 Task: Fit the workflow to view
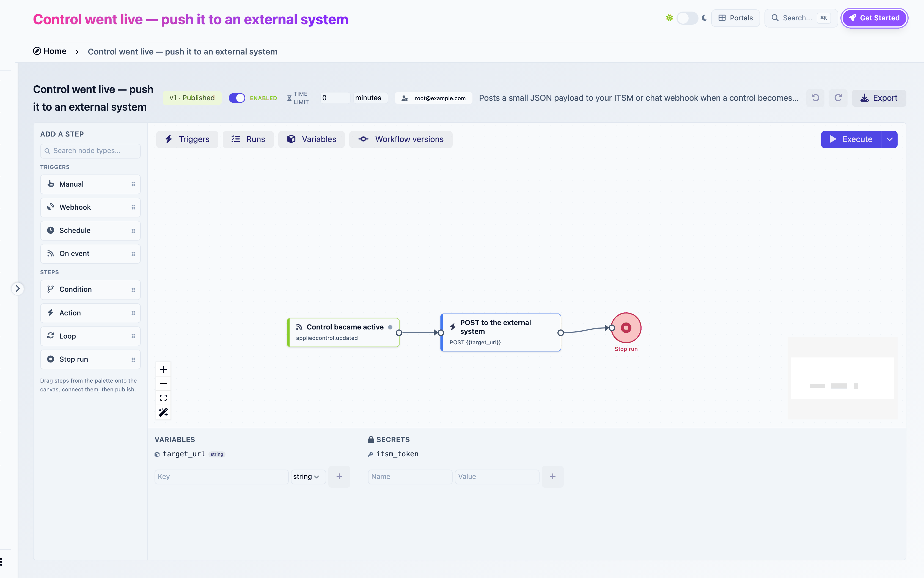tap(163, 398)
